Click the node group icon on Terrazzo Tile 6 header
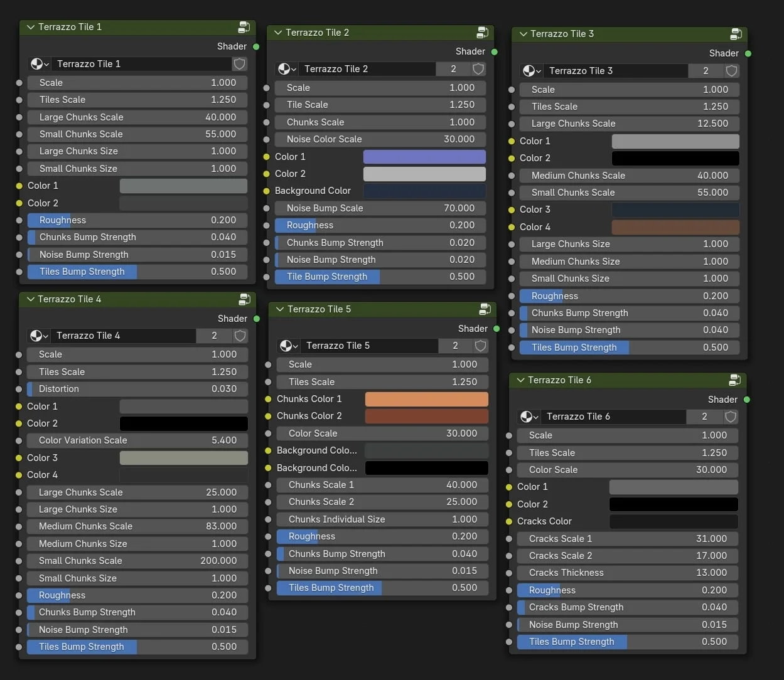The width and height of the screenshot is (784, 680). (734, 380)
